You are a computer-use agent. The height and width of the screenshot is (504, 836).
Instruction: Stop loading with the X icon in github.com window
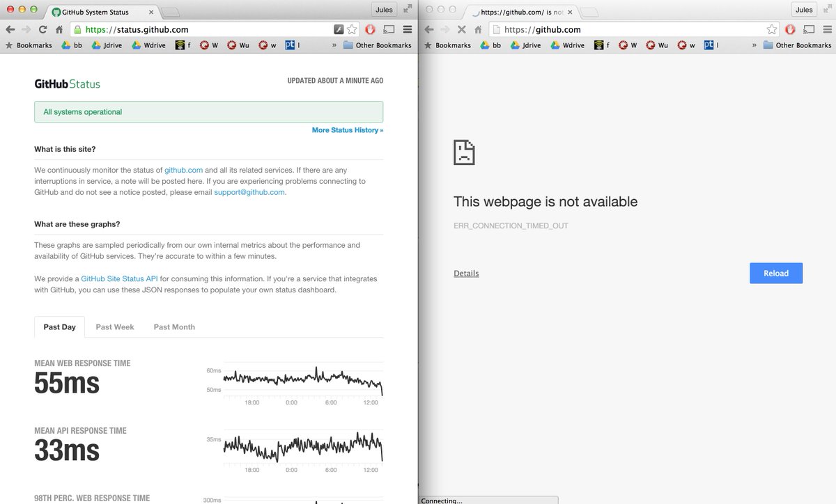point(461,29)
